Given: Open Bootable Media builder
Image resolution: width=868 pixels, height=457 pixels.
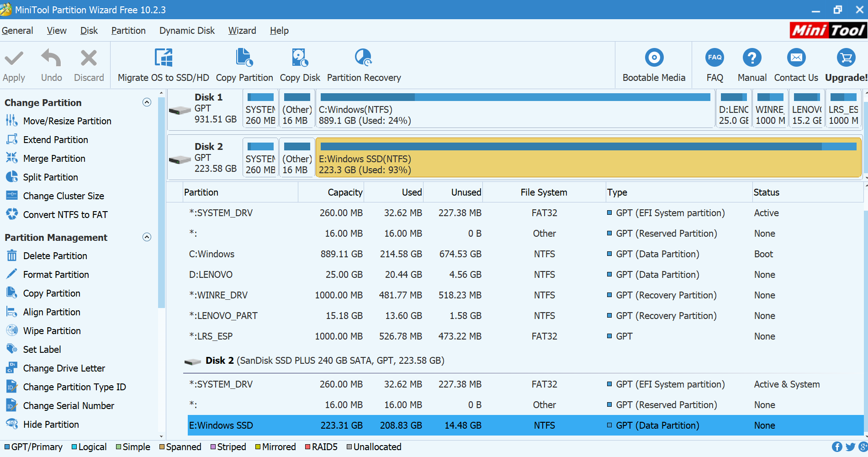Looking at the screenshot, I should [654, 65].
